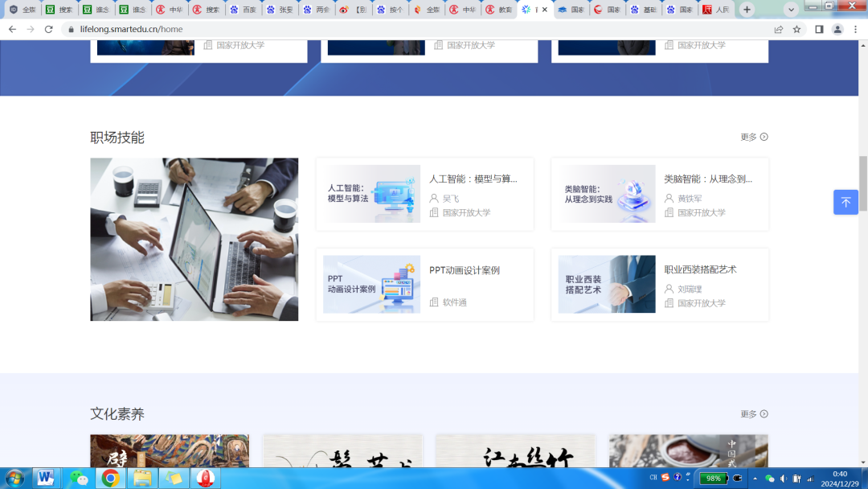Open the Chrome three-dot menu

coord(856,29)
